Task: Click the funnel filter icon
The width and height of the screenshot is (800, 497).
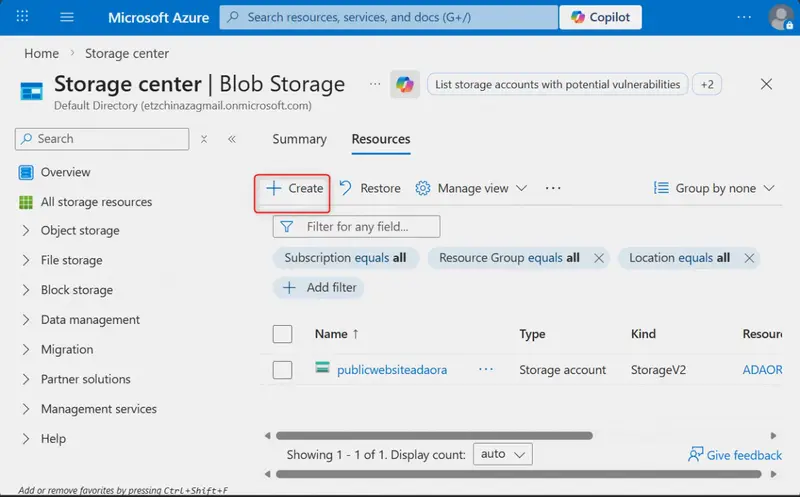Action: (287, 227)
